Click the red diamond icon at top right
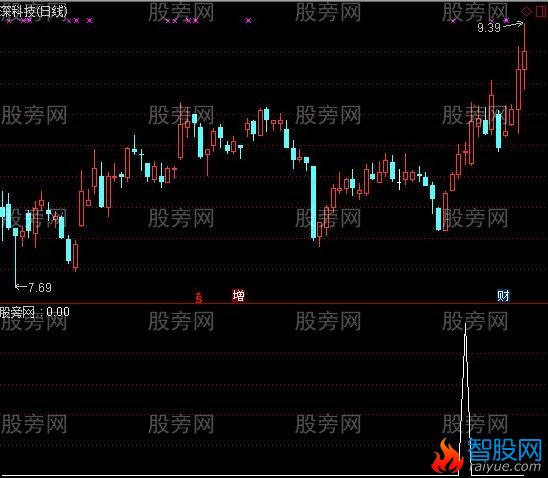The width and height of the screenshot is (548, 478). (526, 12)
